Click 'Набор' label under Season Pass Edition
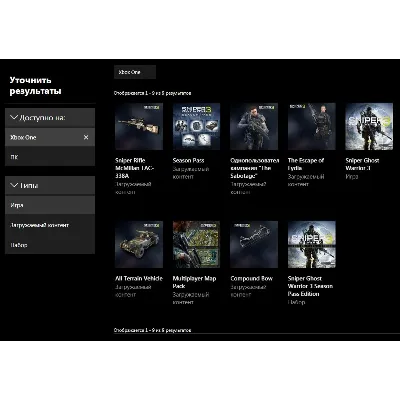Screen dimensions: 400x400 [x=296, y=302]
